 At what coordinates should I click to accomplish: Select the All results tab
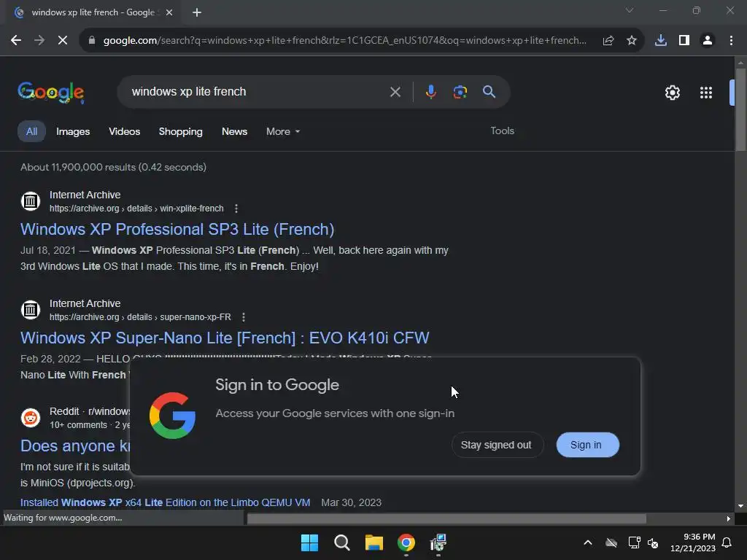(x=31, y=131)
